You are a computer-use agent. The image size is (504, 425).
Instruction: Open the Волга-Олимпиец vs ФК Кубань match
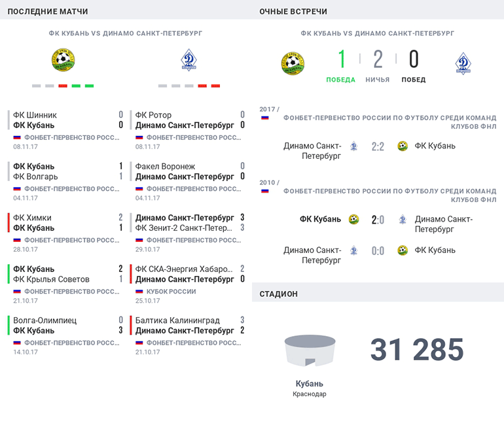pos(65,335)
